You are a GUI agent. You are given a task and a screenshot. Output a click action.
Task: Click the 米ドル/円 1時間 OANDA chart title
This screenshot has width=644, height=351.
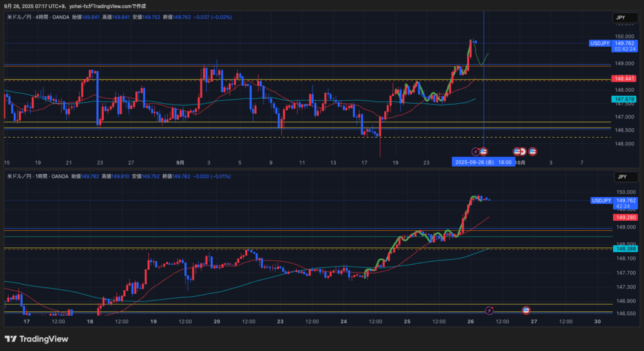pyautogui.click(x=36, y=177)
